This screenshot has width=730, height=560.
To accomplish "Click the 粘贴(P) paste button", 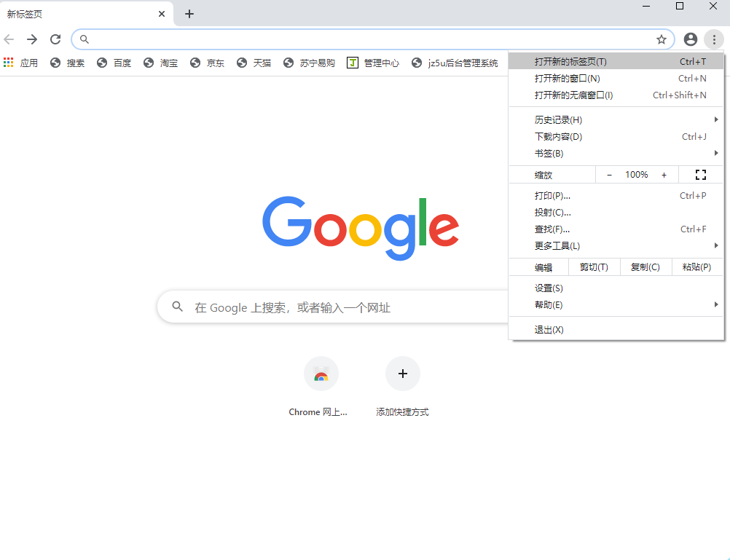I will pos(697,267).
